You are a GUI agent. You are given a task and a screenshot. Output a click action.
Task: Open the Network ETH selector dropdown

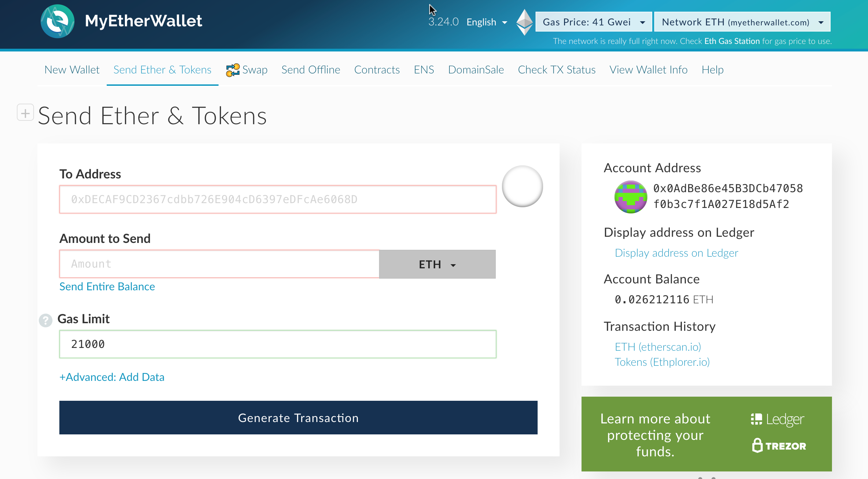point(742,22)
